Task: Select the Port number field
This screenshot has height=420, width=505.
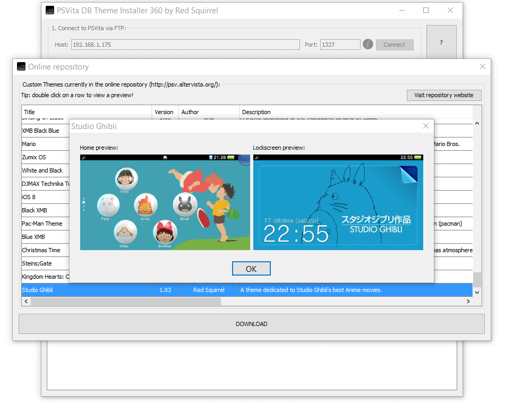Action: coord(340,45)
